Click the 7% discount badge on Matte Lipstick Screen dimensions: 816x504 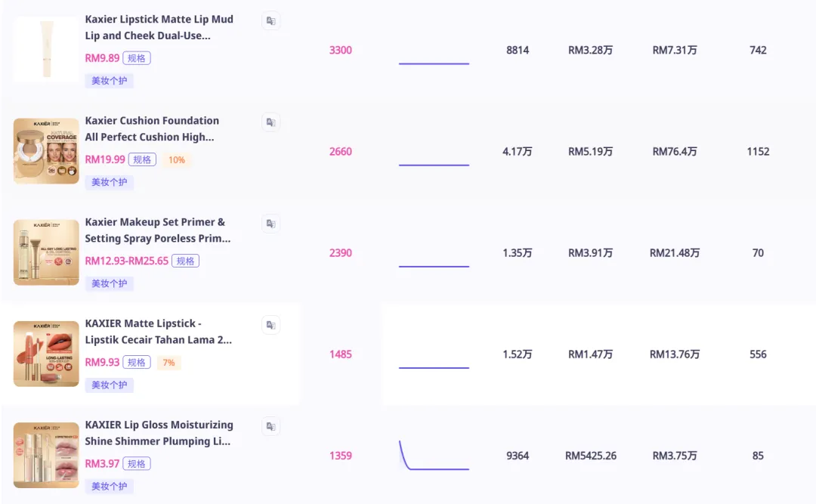coord(168,363)
